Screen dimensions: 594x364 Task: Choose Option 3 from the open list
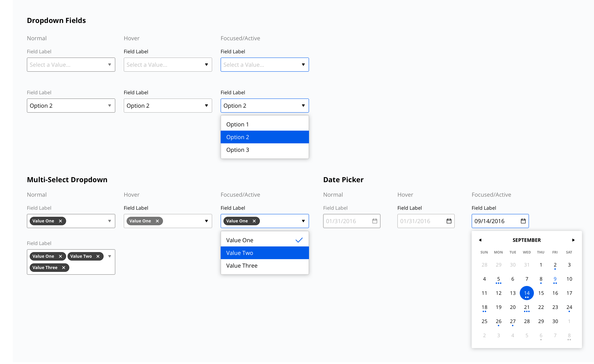tap(238, 150)
